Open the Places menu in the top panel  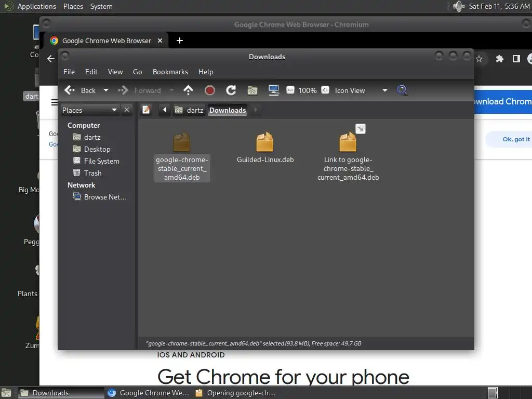tap(73, 6)
